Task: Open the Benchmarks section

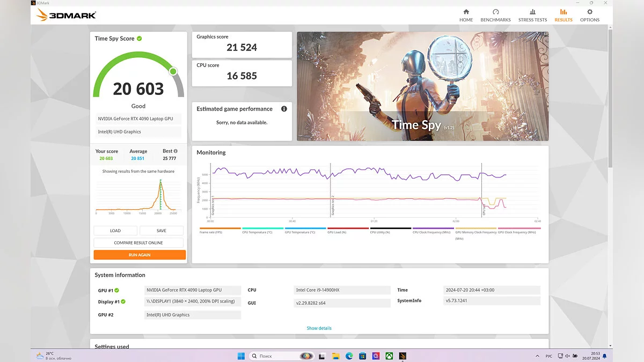Action: (495, 15)
